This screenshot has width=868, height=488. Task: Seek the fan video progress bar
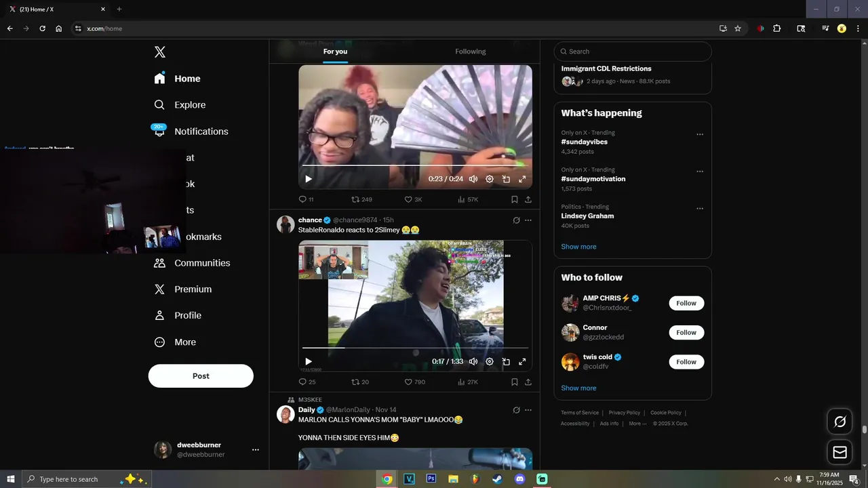415,165
